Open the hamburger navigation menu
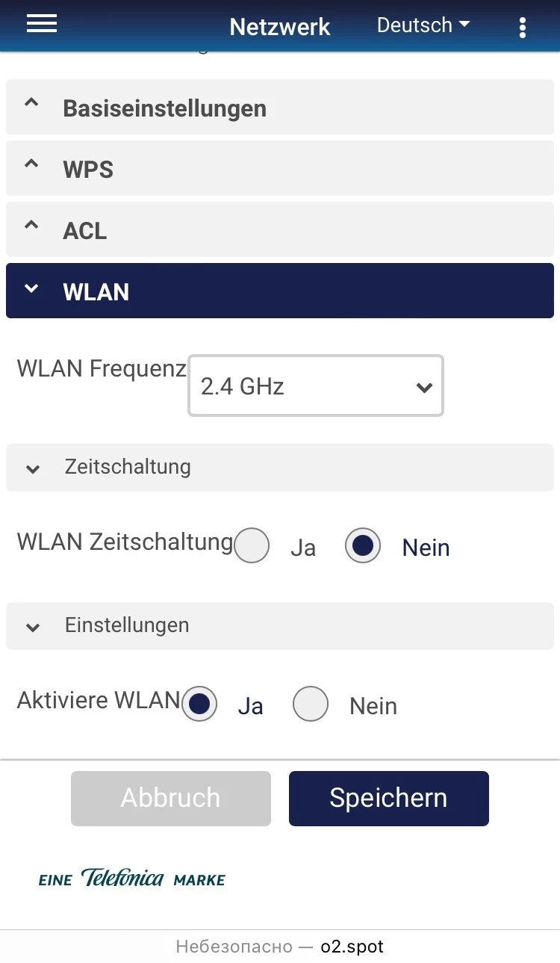560x963 pixels. coord(42,24)
